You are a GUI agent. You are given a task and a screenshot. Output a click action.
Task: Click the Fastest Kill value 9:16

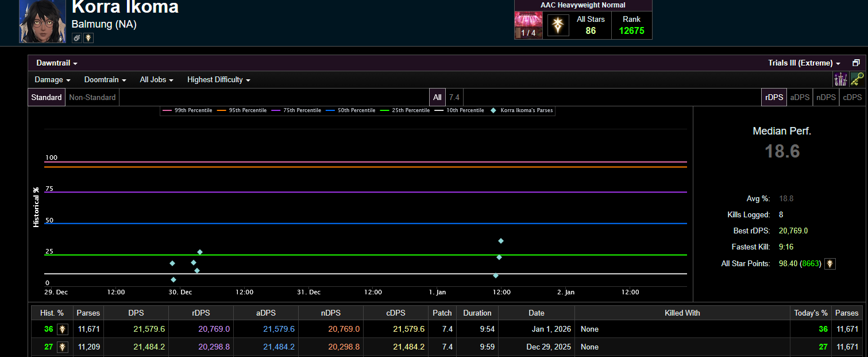[786, 247]
